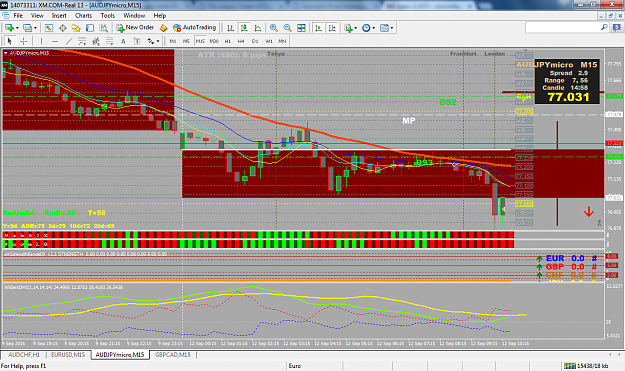Expand the Indicators dropdown arrow
The width and height of the screenshot is (625, 371).
(x=356, y=28)
